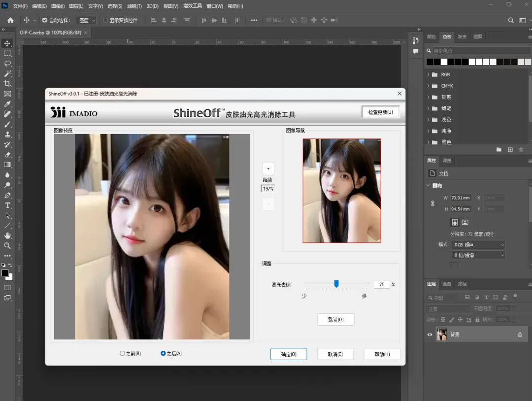Open the 滤镜(T) menu
Viewport: 532px width, 401px height.
click(134, 6)
